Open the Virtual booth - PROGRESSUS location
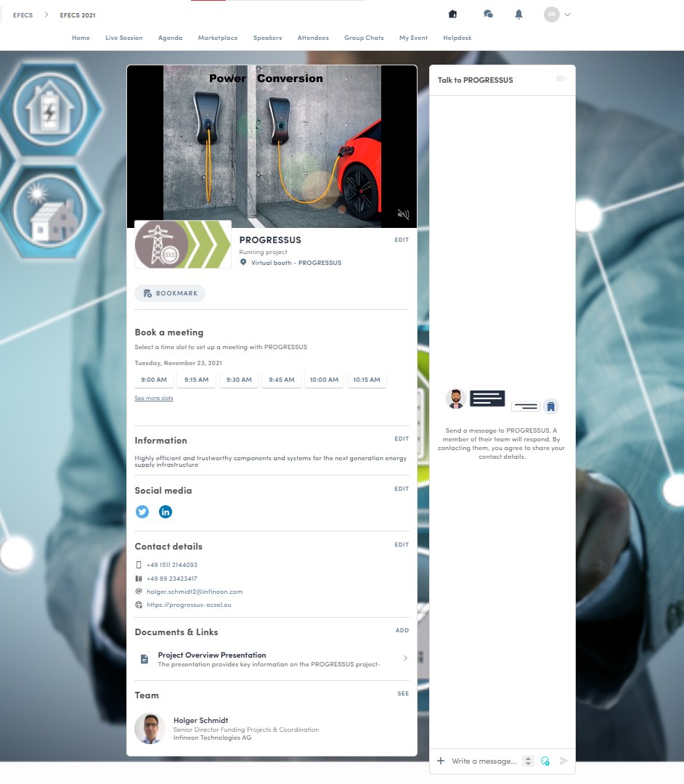Screen dimensions: 684x784 (x=296, y=263)
